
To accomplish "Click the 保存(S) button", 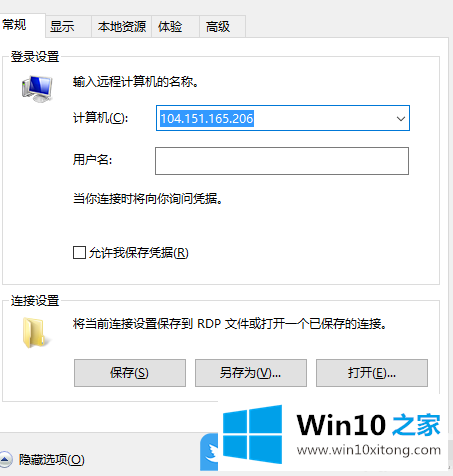I will [x=130, y=373].
